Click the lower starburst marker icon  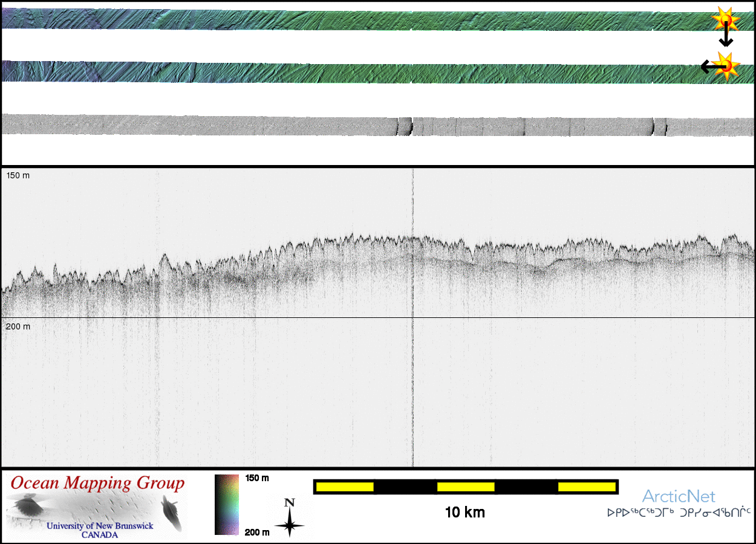coord(725,64)
